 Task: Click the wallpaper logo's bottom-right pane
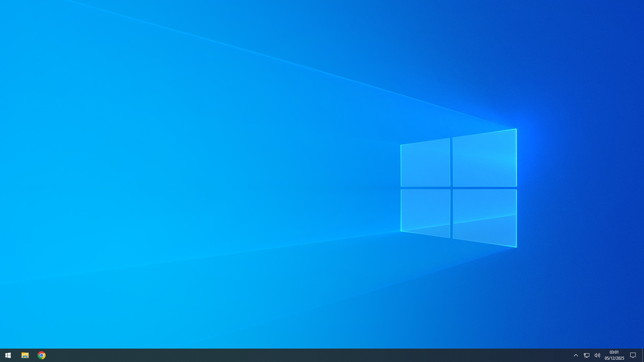coord(484,216)
